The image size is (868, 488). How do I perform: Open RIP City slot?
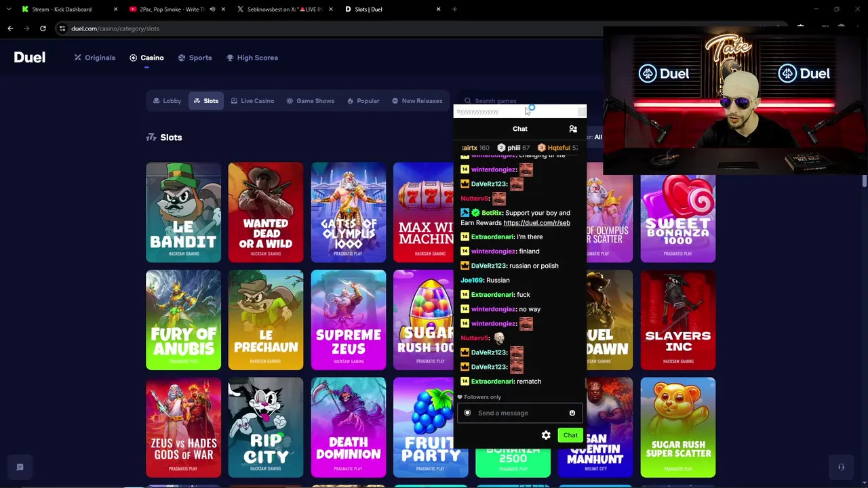coord(266,428)
